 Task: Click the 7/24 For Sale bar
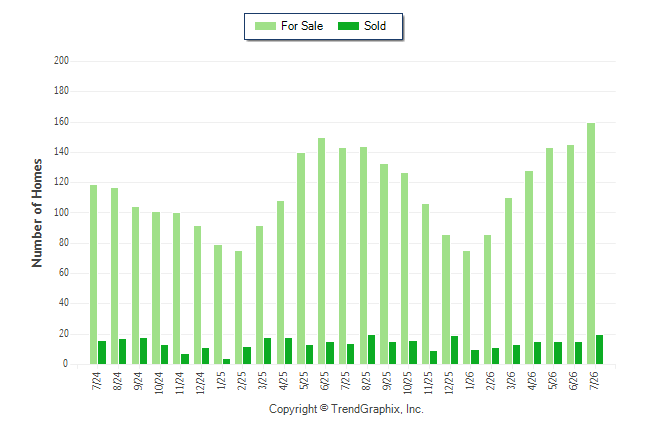tap(94, 274)
